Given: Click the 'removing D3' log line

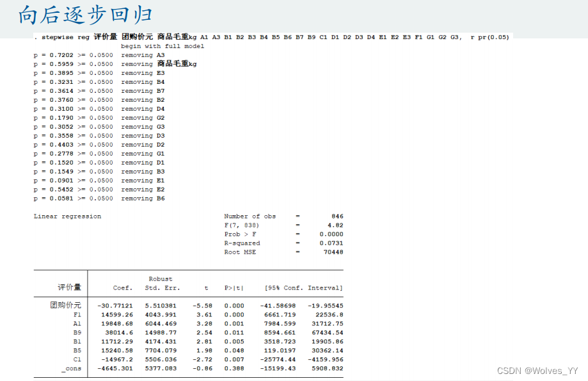Looking at the screenshot, I should pos(99,136).
